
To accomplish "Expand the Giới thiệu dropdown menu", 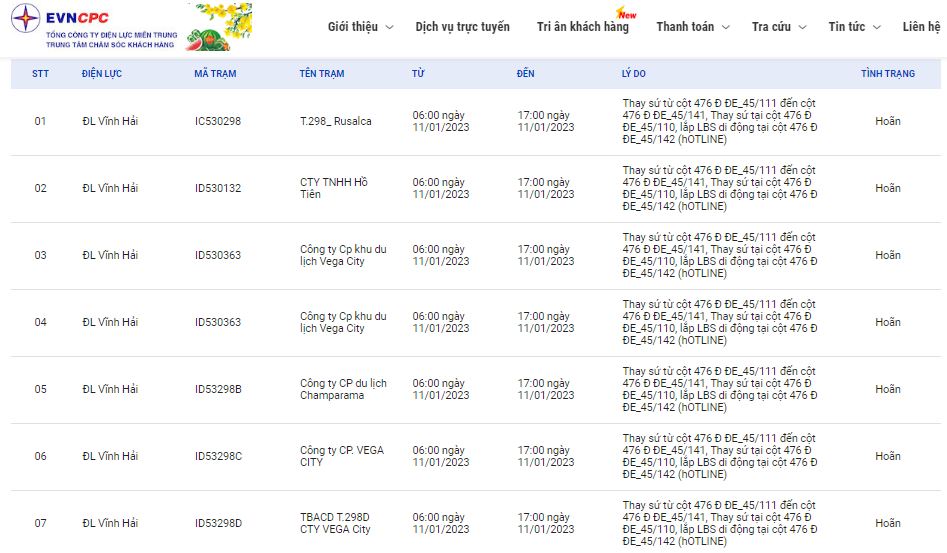I will pos(360,27).
